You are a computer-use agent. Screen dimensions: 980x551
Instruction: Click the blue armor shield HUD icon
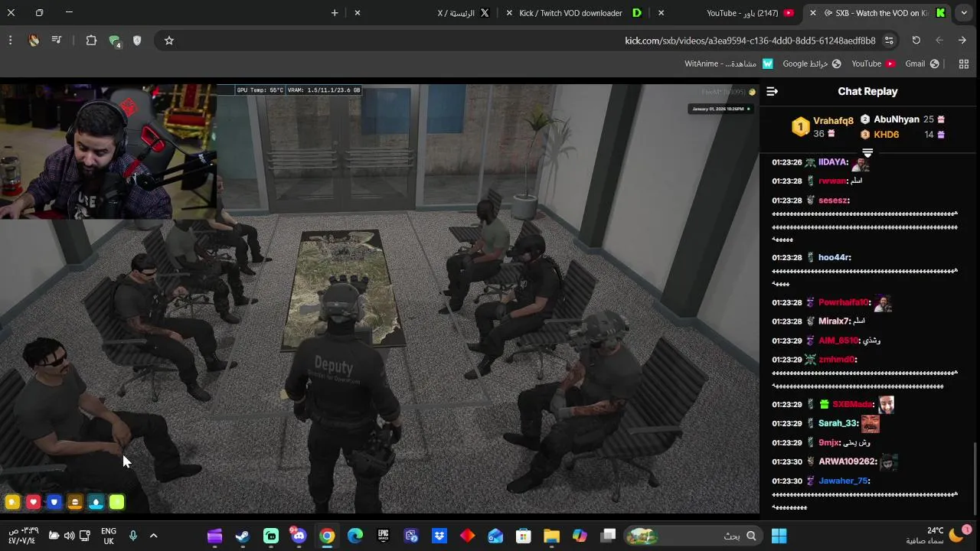pos(54,502)
